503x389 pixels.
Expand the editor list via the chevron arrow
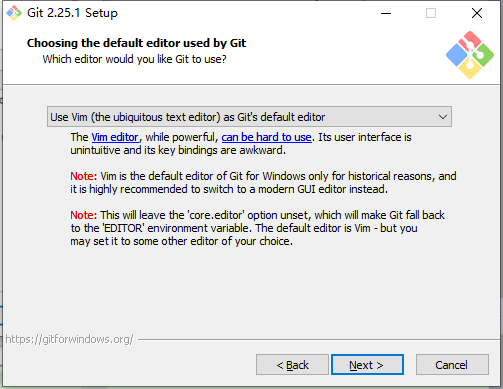coord(443,117)
